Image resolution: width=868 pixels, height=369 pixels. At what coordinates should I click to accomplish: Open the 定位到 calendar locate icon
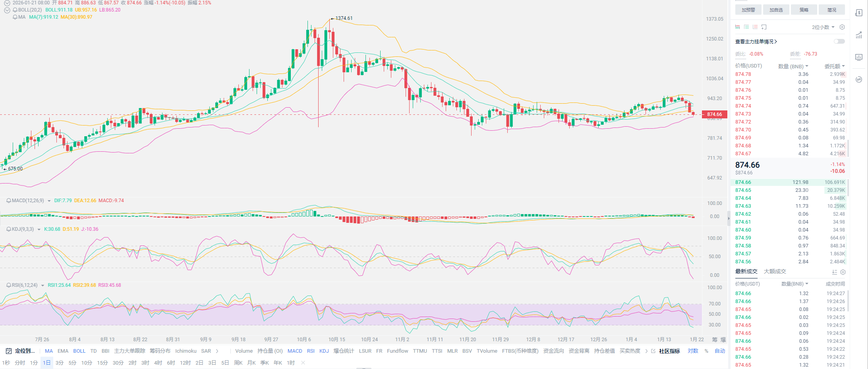(x=9, y=351)
